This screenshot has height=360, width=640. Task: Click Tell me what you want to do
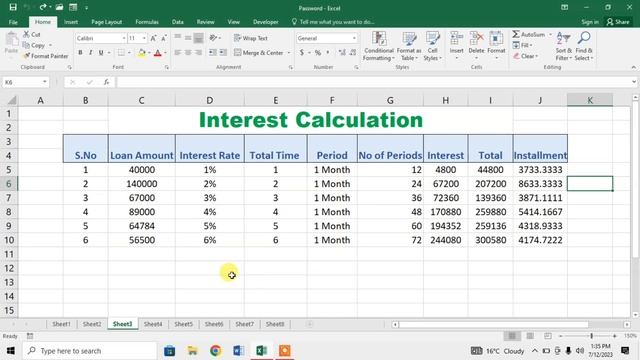tap(333, 22)
